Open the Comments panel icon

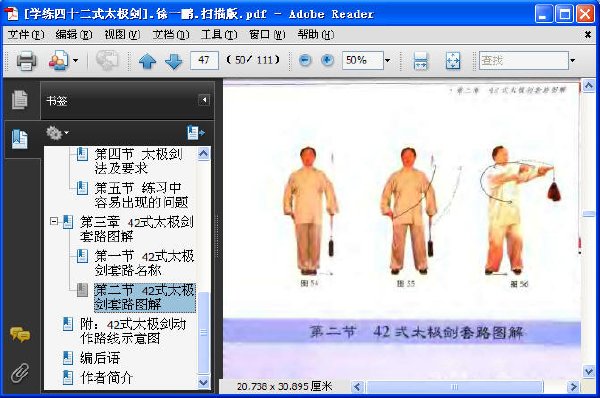click(20, 334)
